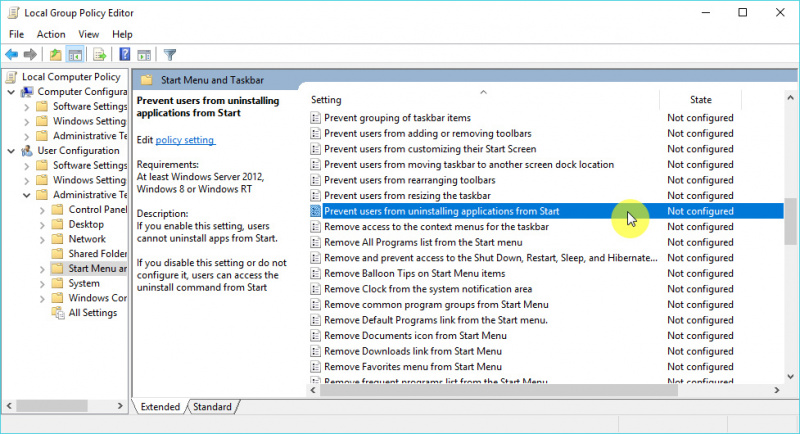
Task: Select Remove Downloads link from Start Menu
Action: click(413, 351)
